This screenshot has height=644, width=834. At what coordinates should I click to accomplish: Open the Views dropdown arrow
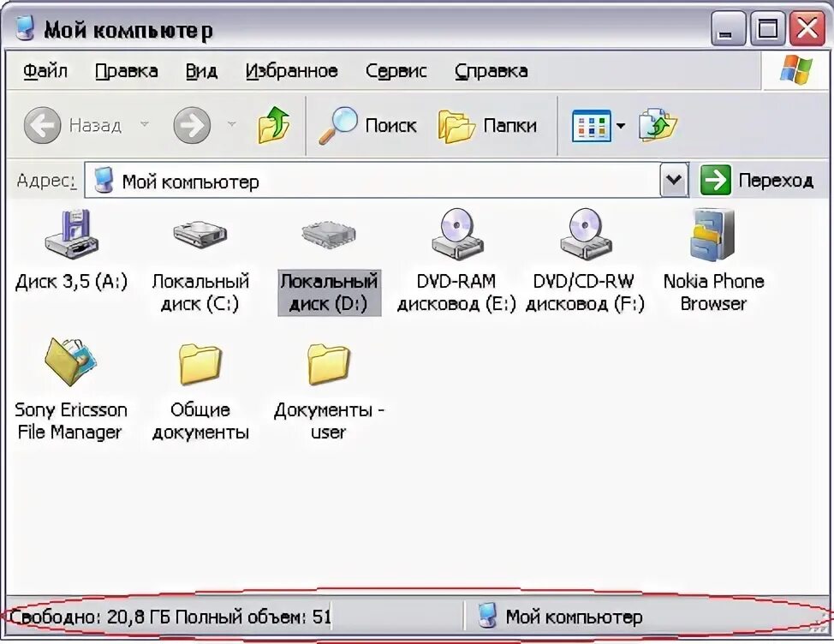click(620, 126)
